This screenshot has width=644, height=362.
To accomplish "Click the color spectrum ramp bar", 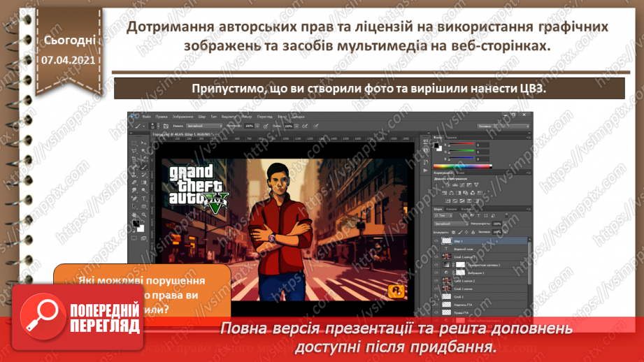I will point(462,166).
